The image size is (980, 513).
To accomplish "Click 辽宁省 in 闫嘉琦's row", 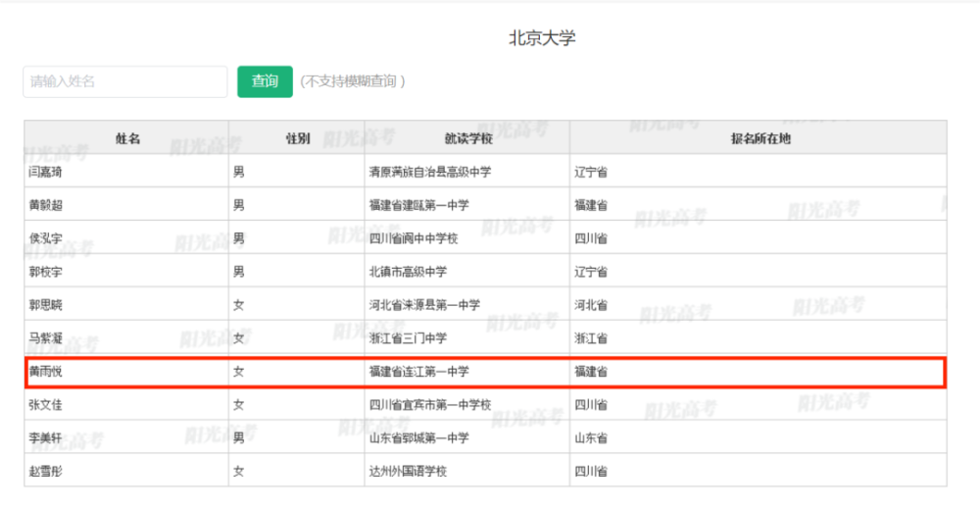I will point(591,172).
